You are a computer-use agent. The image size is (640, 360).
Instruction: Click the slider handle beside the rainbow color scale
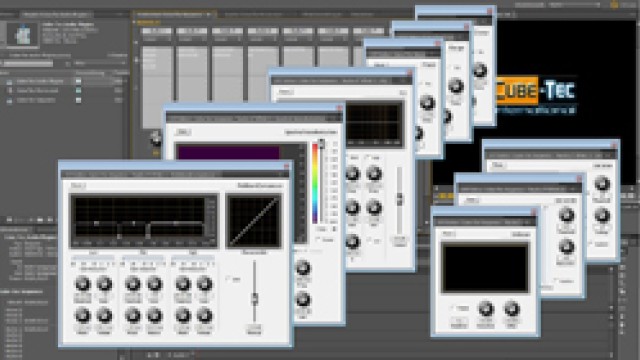coord(322,144)
